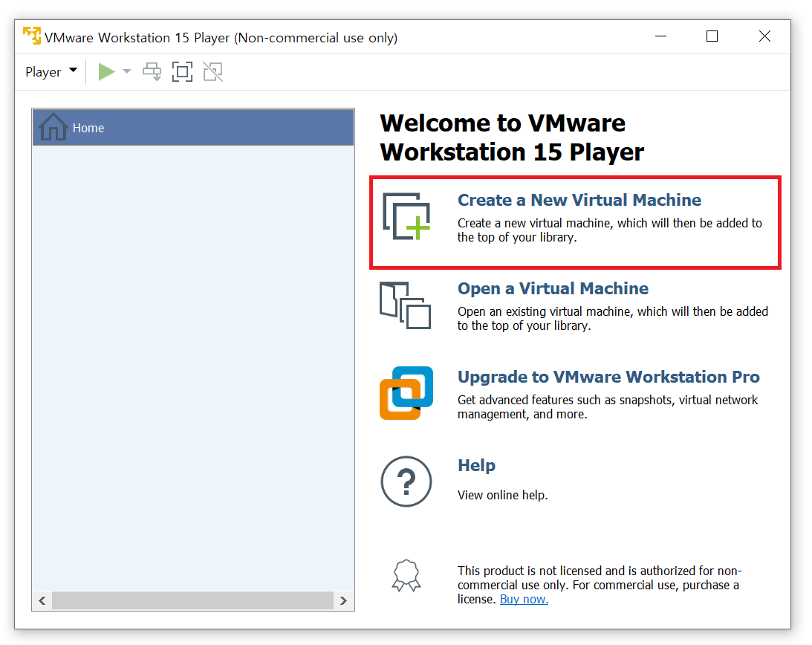The height and width of the screenshot is (645, 812).
Task: Click the Create New Virtual Machine icon
Action: (406, 217)
